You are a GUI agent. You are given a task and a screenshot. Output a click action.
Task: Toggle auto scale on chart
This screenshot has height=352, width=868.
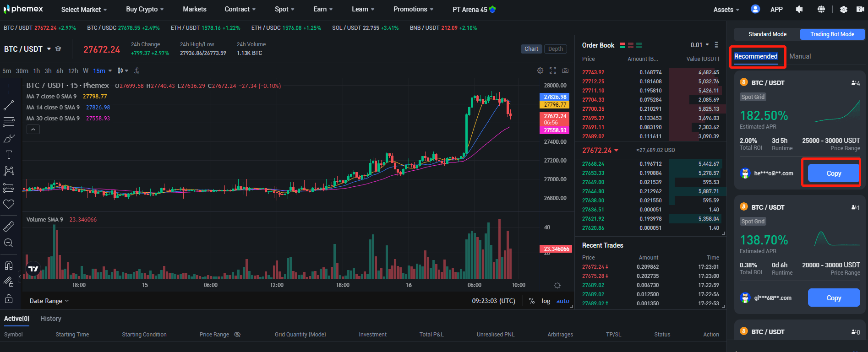(x=562, y=301)
